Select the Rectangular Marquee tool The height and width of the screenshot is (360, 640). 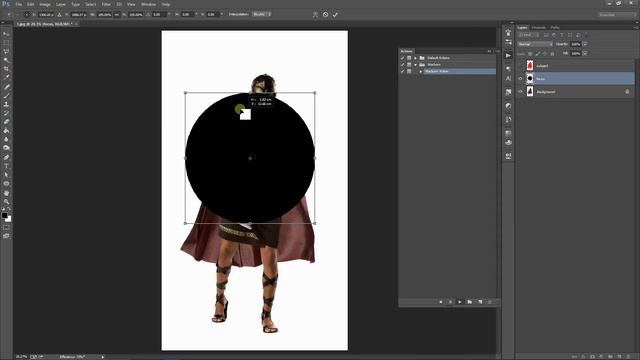pyautogui.click(x=6, y=43)
